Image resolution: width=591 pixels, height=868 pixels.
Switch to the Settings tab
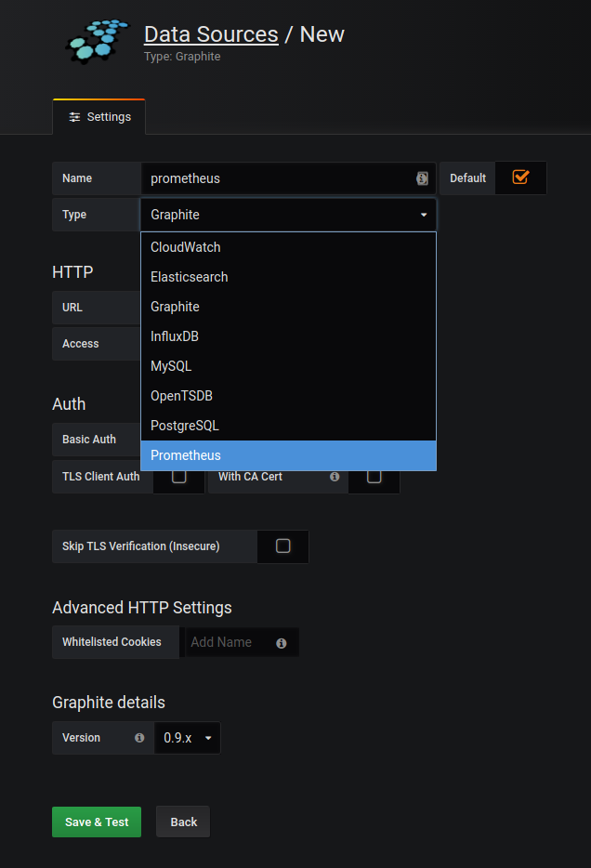tap(99, 117)
